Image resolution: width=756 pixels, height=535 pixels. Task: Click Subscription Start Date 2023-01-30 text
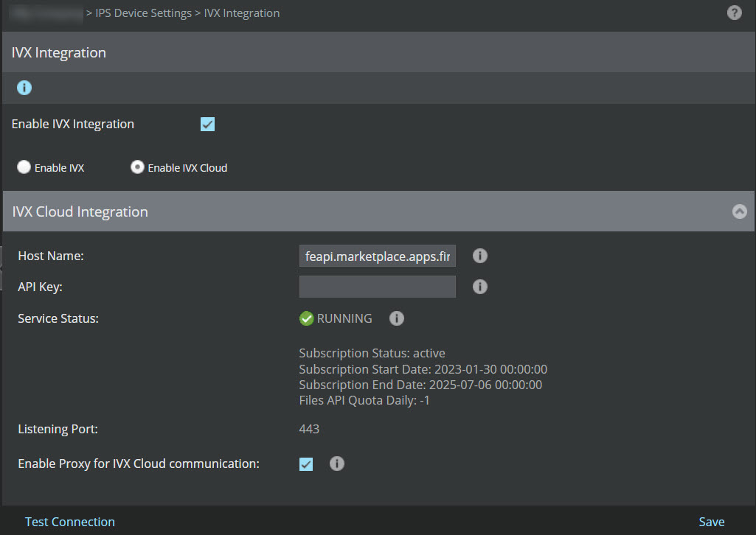point(423,369)
